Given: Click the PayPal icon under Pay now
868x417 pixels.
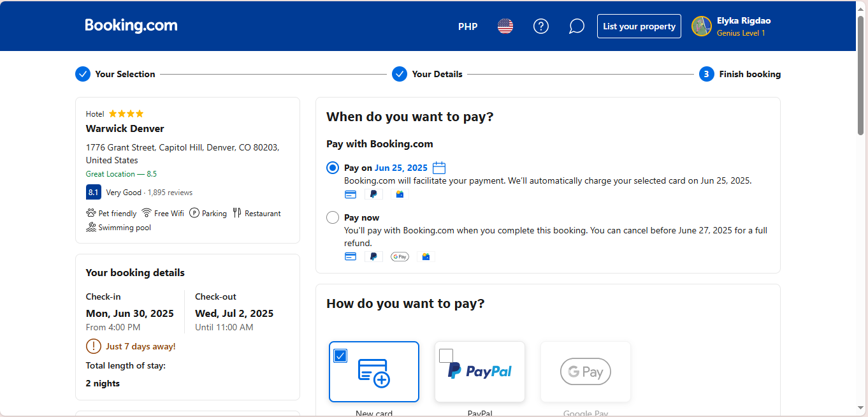Looking at the screenshot, I should click(x=373, y=256).
